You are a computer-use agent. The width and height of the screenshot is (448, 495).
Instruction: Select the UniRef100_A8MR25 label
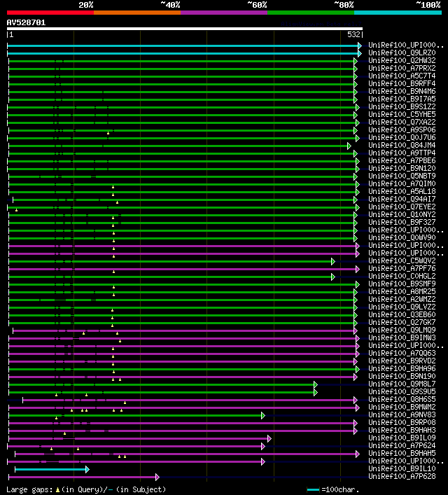pos(402,291)
